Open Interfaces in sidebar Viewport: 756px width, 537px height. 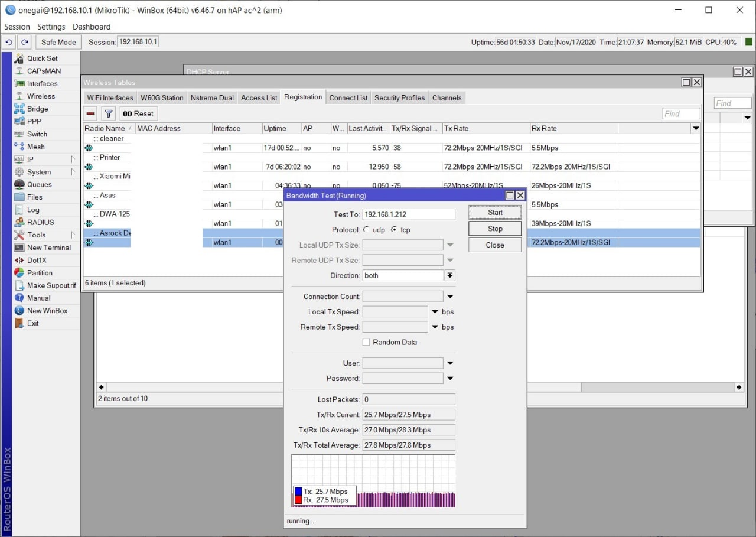point(42,84)
